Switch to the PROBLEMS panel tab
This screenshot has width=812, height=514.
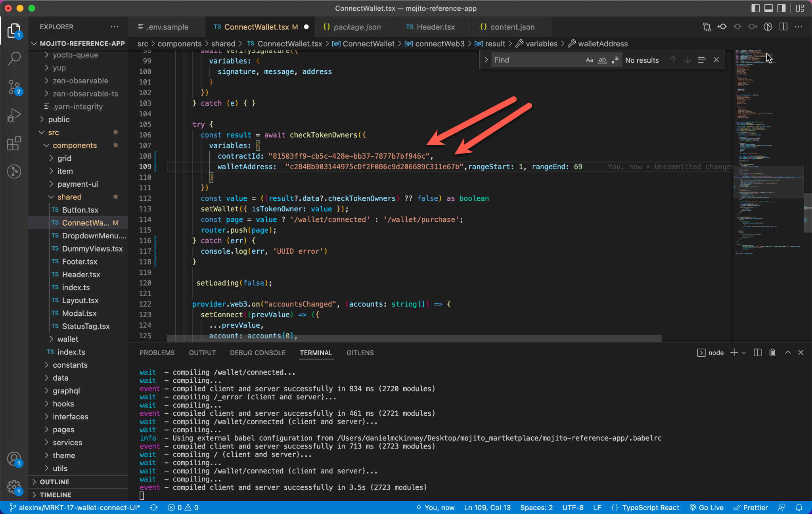tap(157, 353)
